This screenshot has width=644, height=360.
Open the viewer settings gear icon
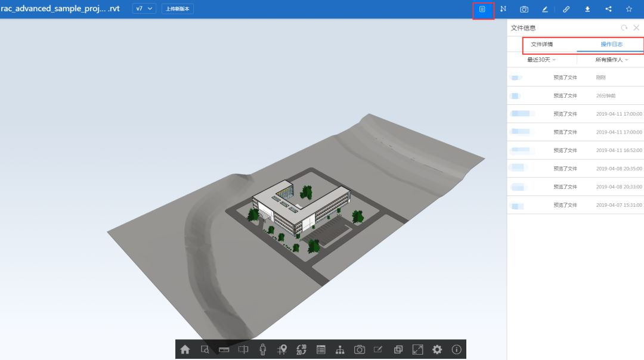coord(437,350)
